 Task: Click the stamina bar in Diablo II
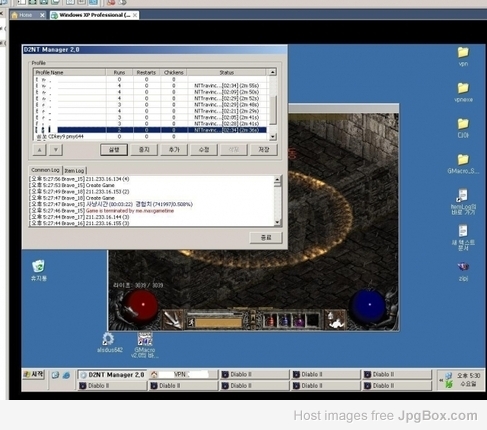click(x=218, y=323)
